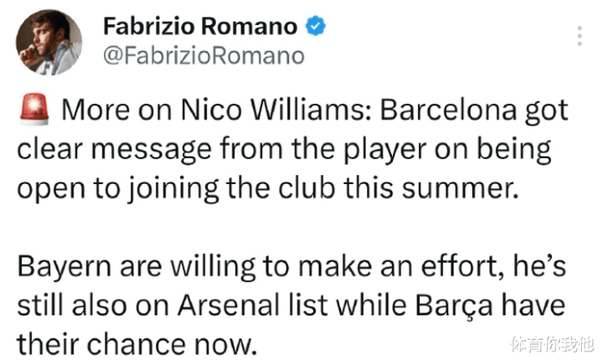Click the word "Barça" in the tweet
Image resolution: width=603 pixels, height=364 pixels.
[x=454, y=306]
